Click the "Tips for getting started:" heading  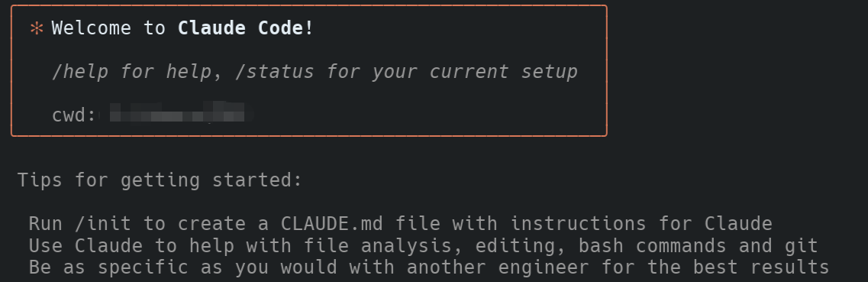tap(160, 180)
